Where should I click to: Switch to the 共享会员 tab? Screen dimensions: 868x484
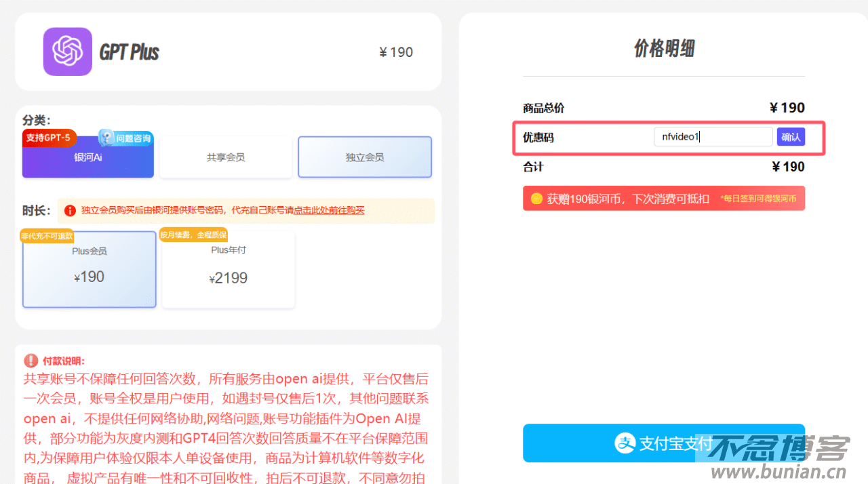tap(225, 157)
